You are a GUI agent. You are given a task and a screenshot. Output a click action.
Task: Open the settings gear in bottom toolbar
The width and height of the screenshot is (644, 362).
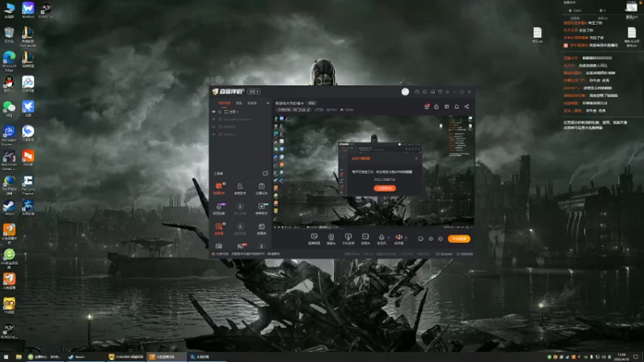[x=440, y=239]
